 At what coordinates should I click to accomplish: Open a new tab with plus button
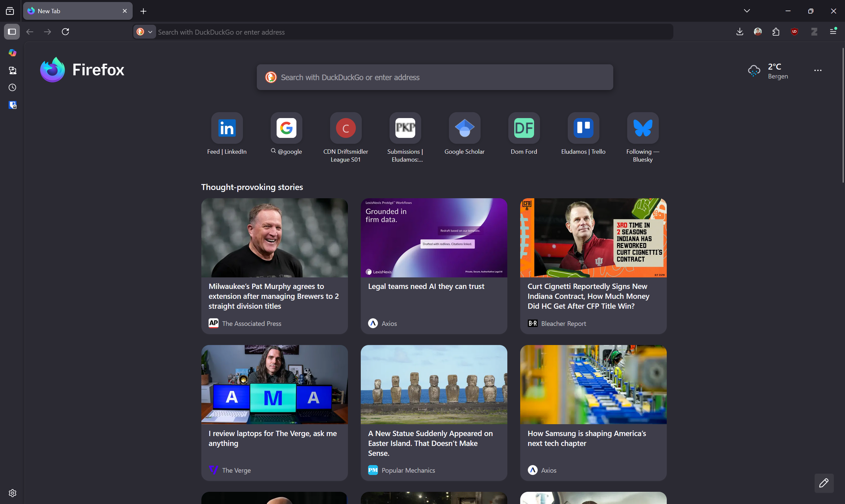click(143, 11)
